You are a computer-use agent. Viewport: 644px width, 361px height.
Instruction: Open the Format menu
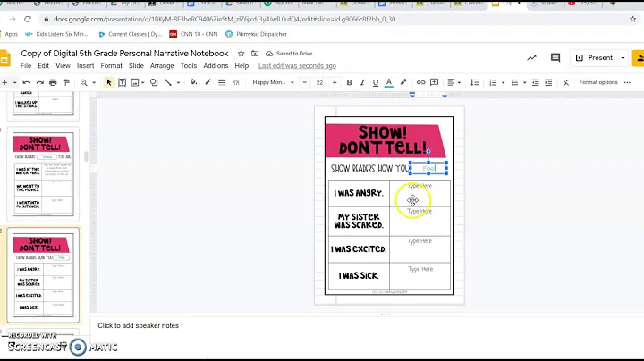[x=111, y=65]
